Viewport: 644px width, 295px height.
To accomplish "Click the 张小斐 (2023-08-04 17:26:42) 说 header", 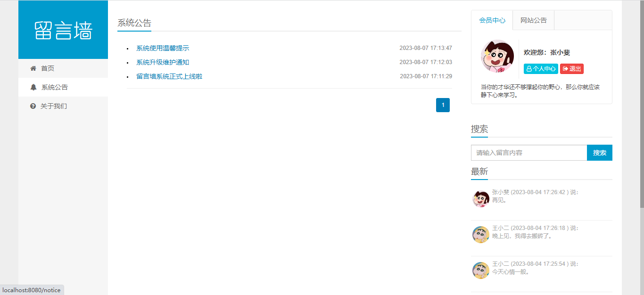I will 535,192.
